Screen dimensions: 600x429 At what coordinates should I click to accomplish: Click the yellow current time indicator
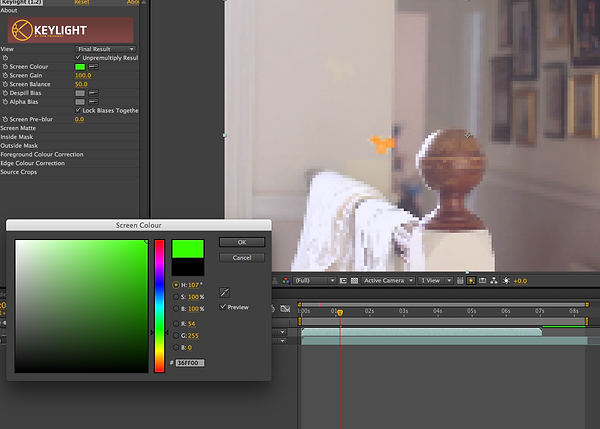(340, 313)
